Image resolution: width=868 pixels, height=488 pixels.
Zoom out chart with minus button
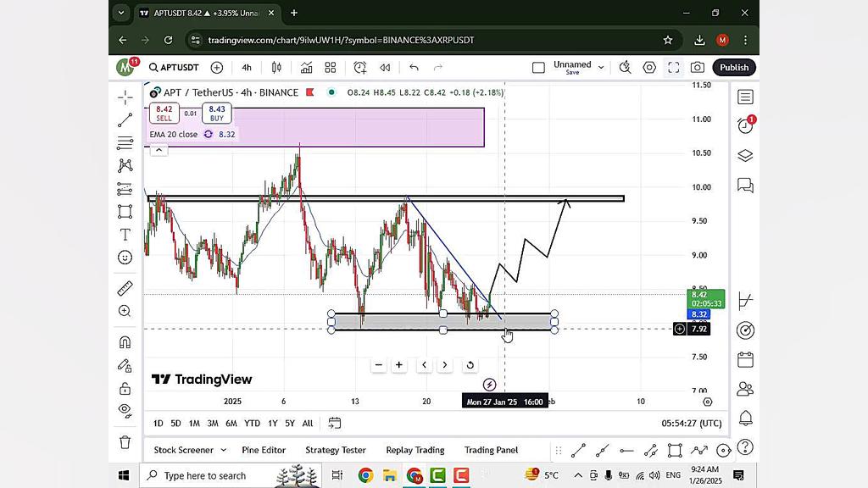pyautogui.click(x=379, y=365)
